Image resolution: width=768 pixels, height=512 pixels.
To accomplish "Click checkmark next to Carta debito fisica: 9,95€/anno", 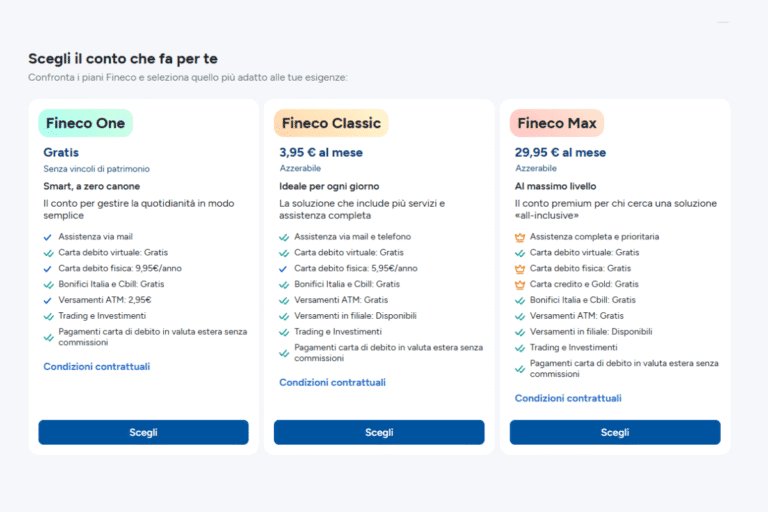I will pyautogui.click(x=48, y=268).
